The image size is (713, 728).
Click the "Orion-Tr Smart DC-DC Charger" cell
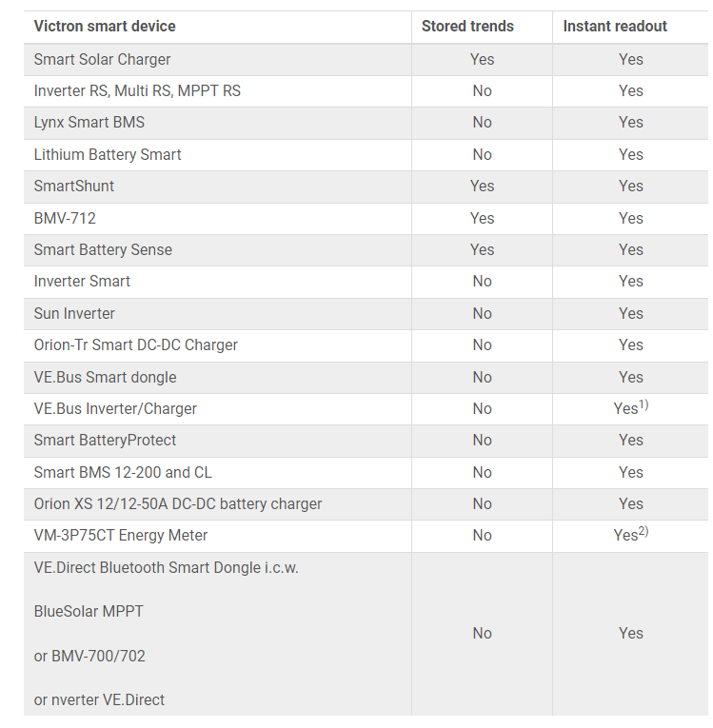tap(136, 344)
